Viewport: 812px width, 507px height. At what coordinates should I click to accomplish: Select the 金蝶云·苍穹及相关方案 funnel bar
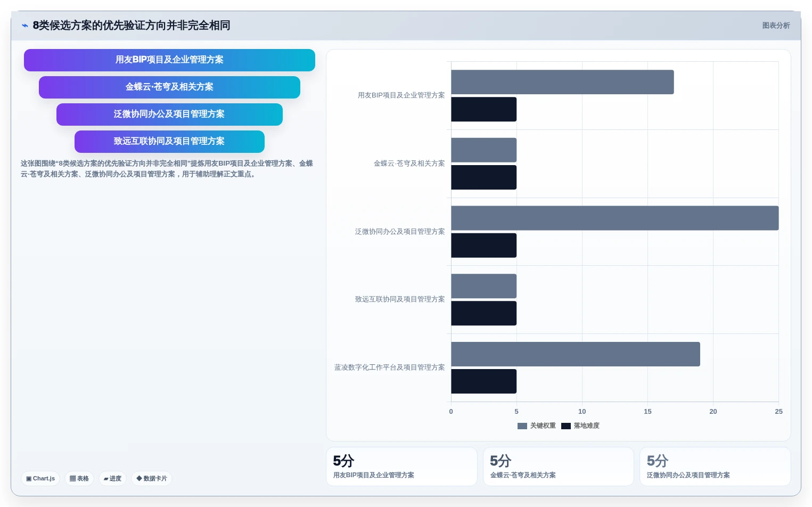(169, 87)
